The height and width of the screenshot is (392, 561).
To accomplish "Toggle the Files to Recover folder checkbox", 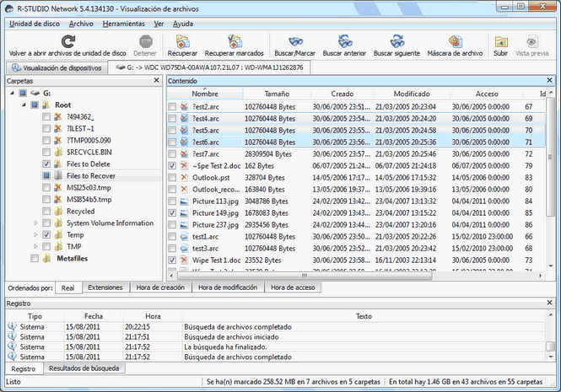I will point(46,176).
